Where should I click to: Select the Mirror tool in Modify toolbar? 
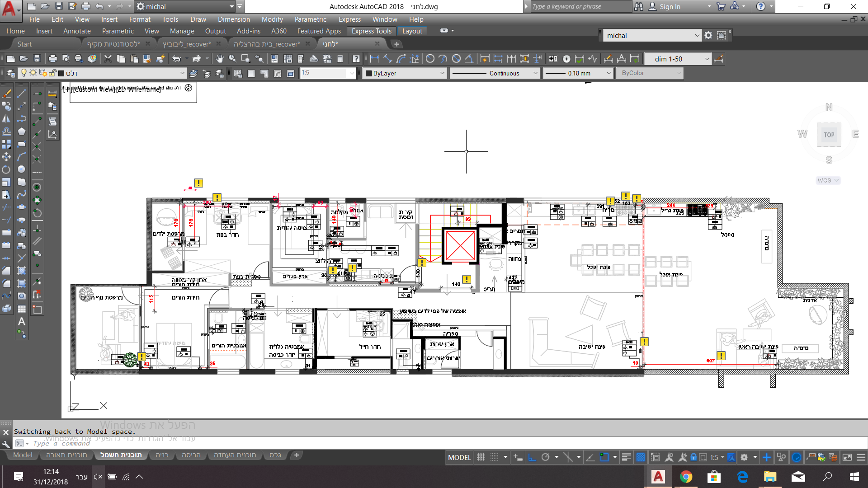point(6,119)
